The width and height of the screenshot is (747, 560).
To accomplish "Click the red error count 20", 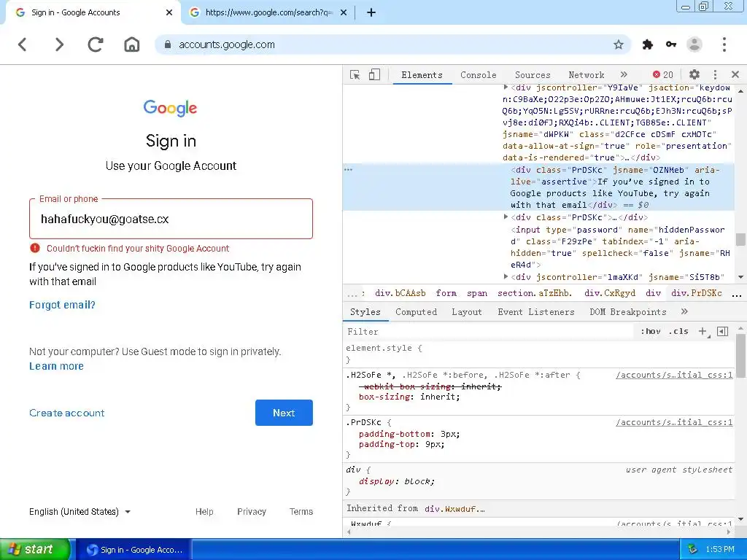I will point(663,75).
